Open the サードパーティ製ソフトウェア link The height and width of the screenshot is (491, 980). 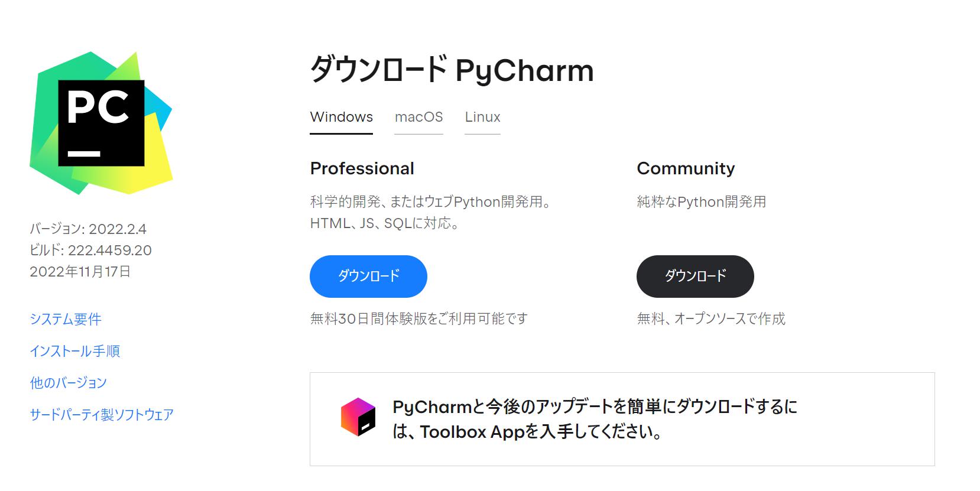[x=102, y=415]
